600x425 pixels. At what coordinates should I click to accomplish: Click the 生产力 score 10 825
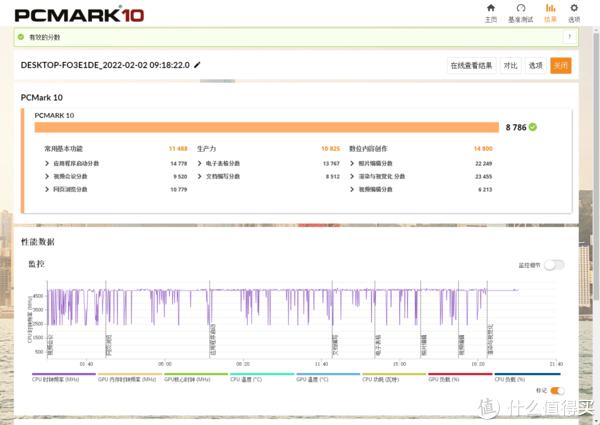pos(330,148)
